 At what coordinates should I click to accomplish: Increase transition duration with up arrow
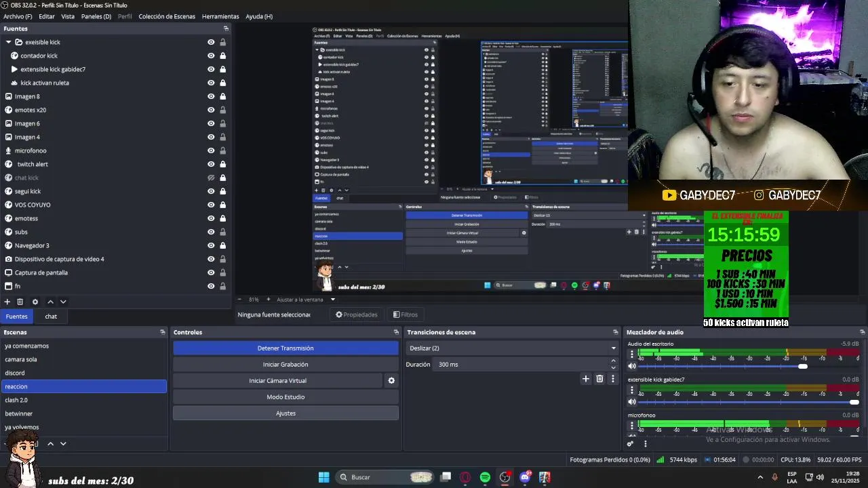tap(613, 361)
